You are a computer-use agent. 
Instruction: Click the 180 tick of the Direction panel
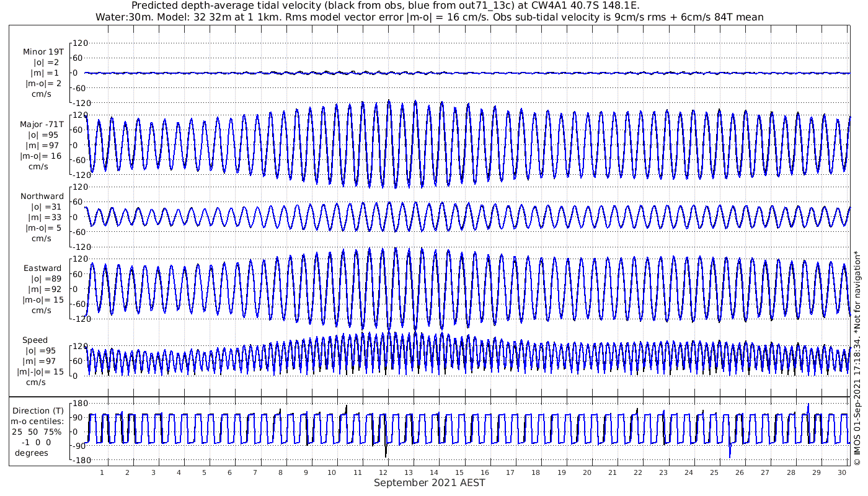[x=79, y=404]
